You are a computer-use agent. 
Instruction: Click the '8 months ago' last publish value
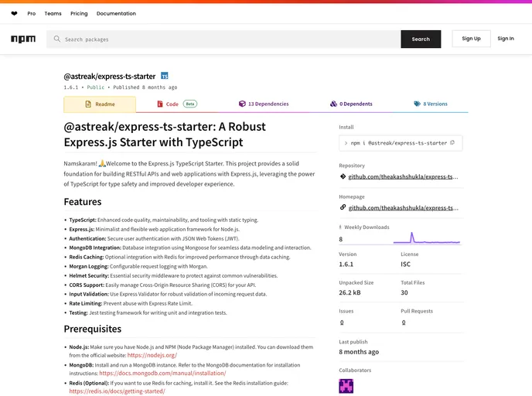[x=359, y=352]
